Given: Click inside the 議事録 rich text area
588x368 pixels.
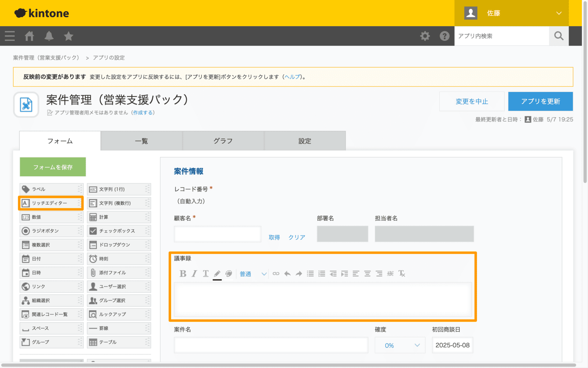Looking at the screenshot, I should 323,300.
